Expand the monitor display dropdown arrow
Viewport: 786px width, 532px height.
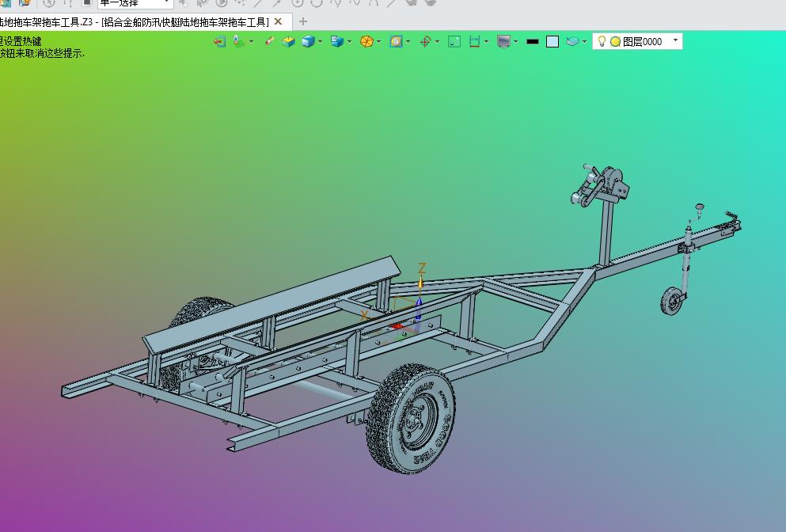(x=516, y=42)
